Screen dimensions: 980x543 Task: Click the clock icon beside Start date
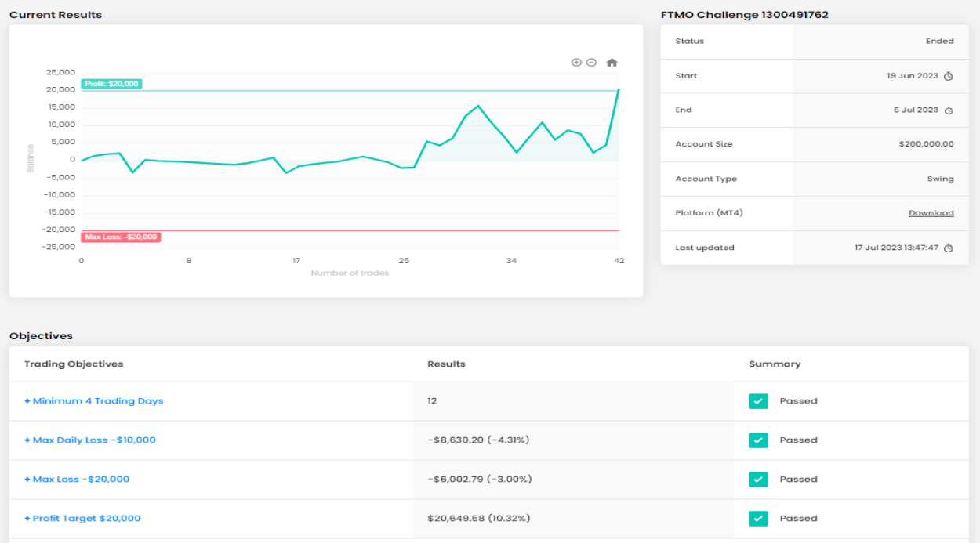click(x=949, y=76)
